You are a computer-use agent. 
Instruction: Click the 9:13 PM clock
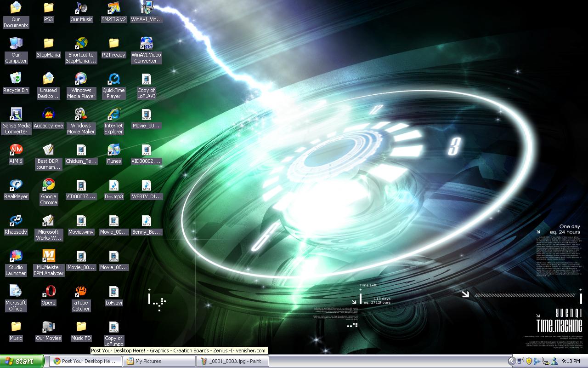tap(571, 362)
